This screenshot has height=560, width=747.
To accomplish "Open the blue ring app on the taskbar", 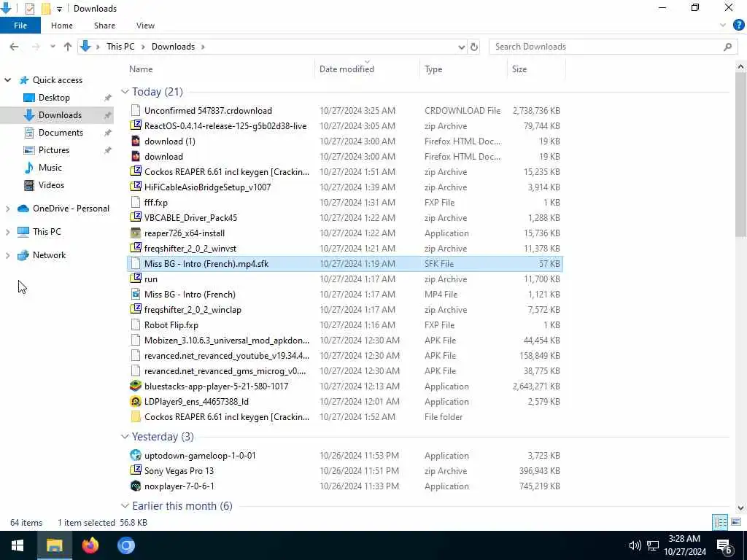I will pos(126,545).
